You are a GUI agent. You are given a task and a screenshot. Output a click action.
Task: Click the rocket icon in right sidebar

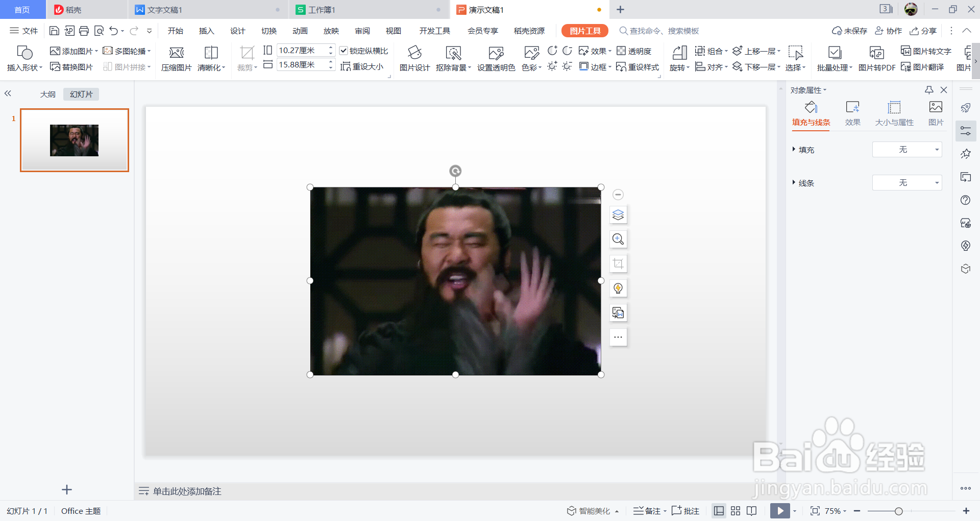tap(966, 108)
